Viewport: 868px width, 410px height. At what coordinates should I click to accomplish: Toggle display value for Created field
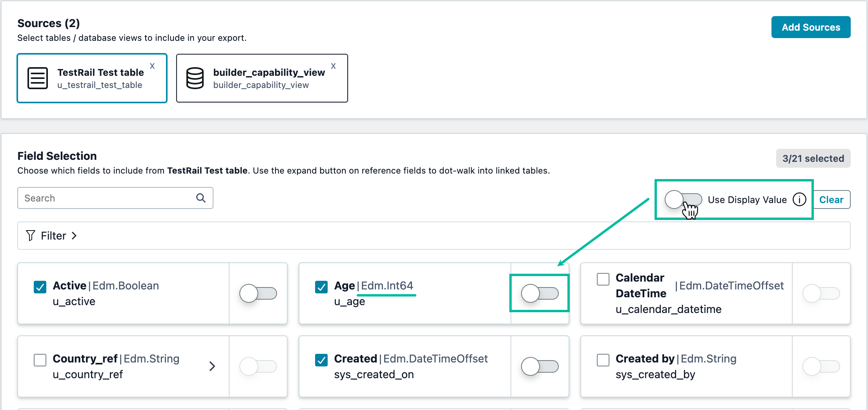540,366
